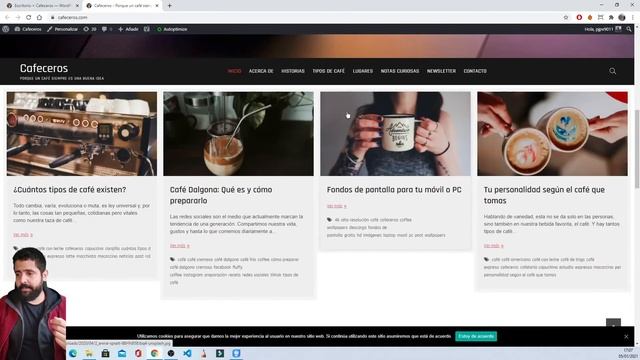
Task: Open the Chrome profile avatar
Action: point(622,17)
